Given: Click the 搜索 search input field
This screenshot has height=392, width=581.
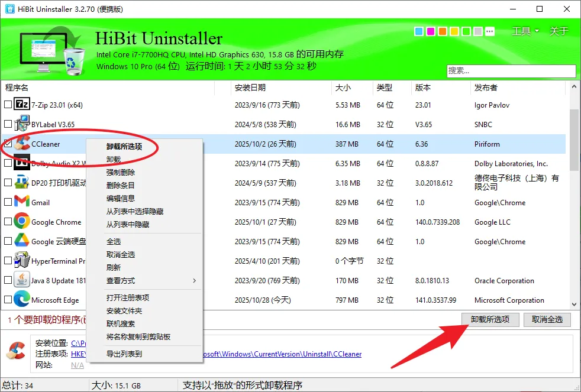Looking at the screenshot, I should [x=511, y=71].
